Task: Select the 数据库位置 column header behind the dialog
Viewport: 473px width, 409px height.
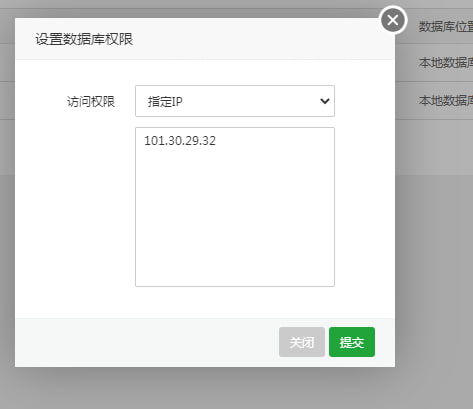Action: pos(446,27)
